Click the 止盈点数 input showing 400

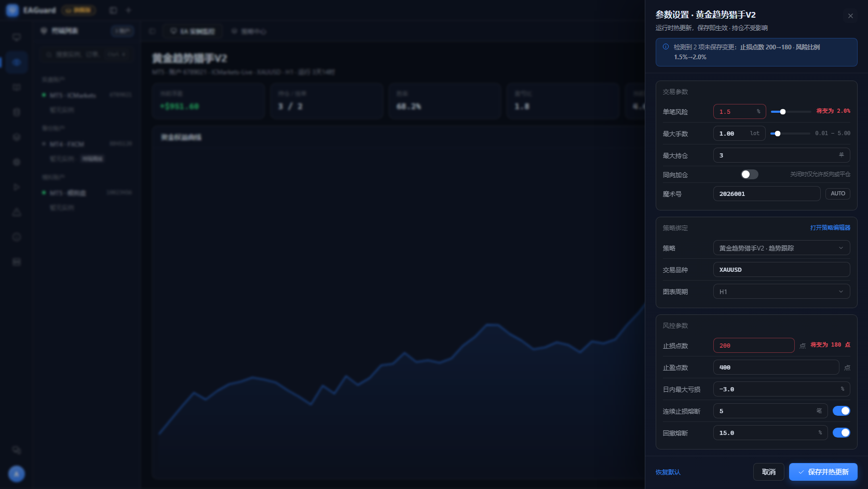click(x=776, y=367)
